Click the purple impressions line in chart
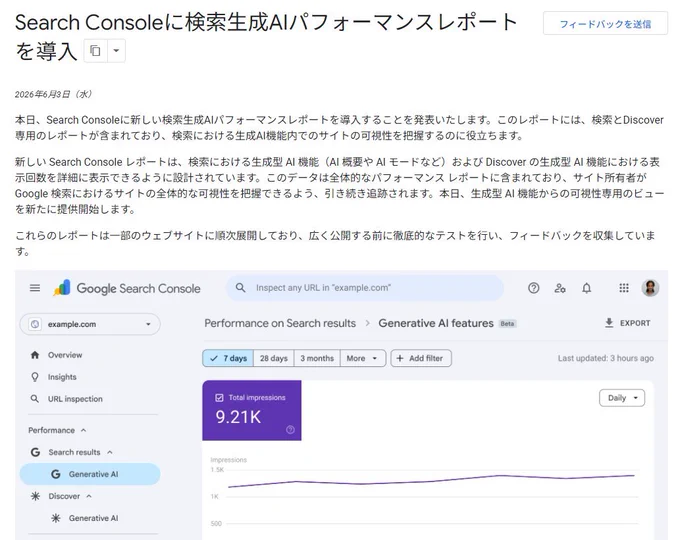Screen dimensions: 680x540 point(431,481)
